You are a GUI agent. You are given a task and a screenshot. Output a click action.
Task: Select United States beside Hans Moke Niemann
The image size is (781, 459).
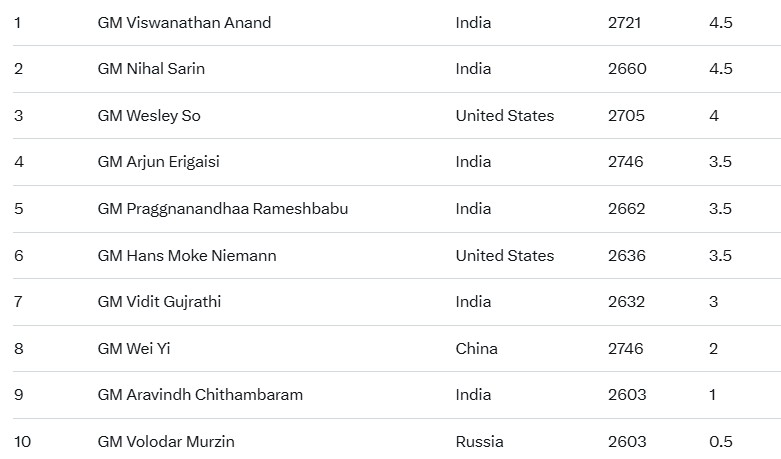(x=504, y=255)
